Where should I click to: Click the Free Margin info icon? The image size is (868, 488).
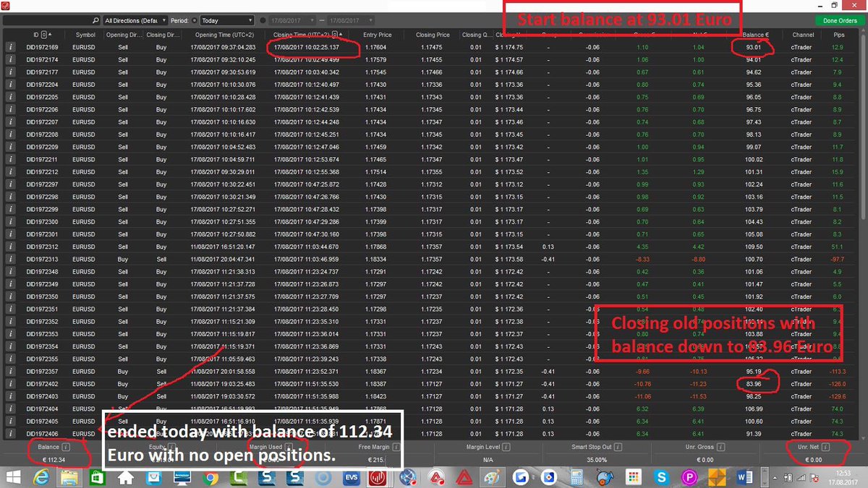click(x=396, y=447)
